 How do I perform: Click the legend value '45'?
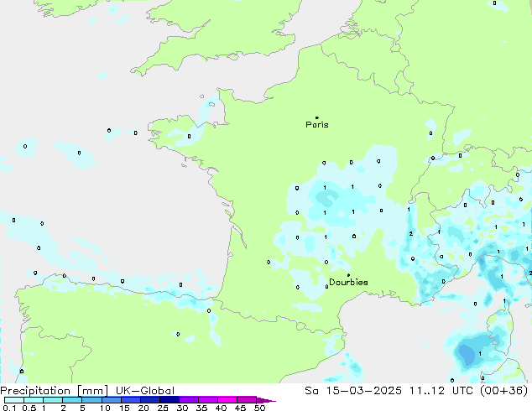coord(240,408)
